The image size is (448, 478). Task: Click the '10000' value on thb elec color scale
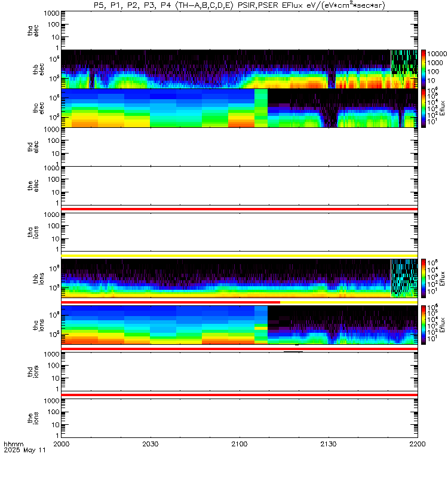[x=437, y=54]
